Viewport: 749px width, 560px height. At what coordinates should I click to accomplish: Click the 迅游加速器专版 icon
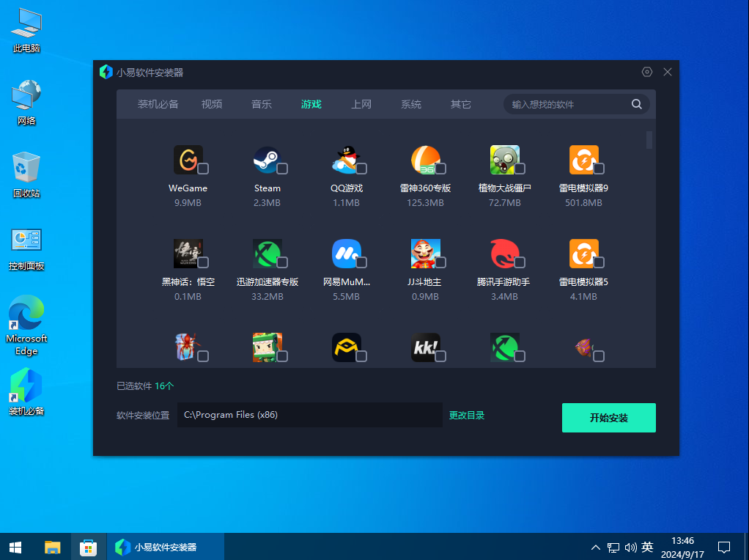click(x=267, y=253)
